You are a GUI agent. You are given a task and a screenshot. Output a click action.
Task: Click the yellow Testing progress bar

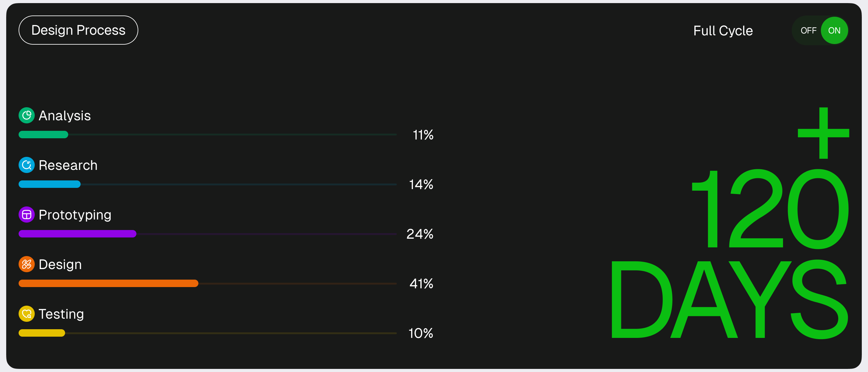[x=42, y=333]
